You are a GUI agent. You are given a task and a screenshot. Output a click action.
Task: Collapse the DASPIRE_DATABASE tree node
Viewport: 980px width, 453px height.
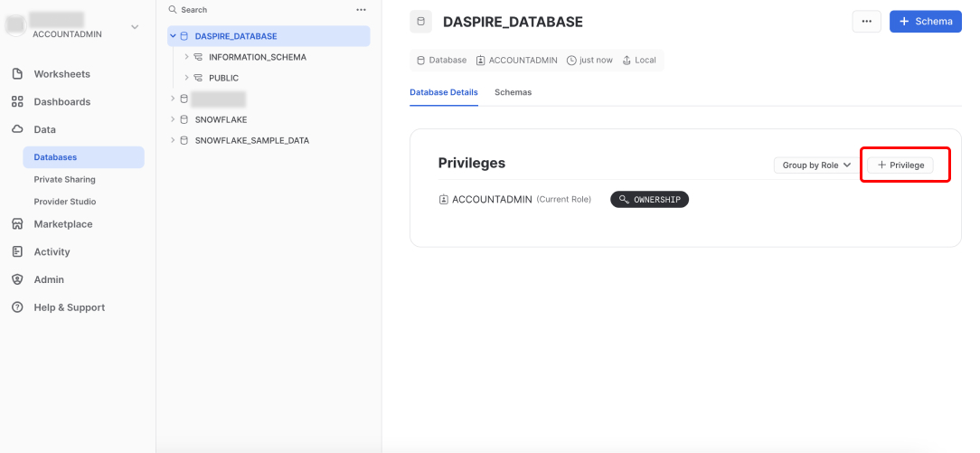(173, 36)
